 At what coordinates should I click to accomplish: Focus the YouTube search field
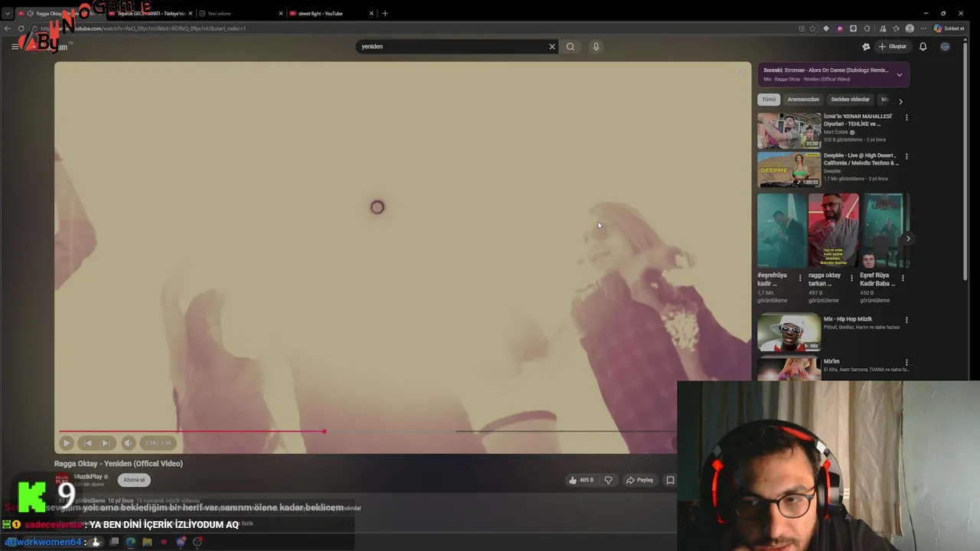pyautogui.click(x=453, y=47)
